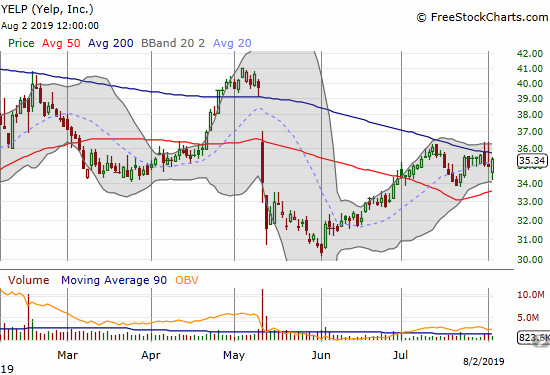Viewport: 550px width, 375px height.
Task: Click the 10.0M volume axis label
Action: point(531,294)
